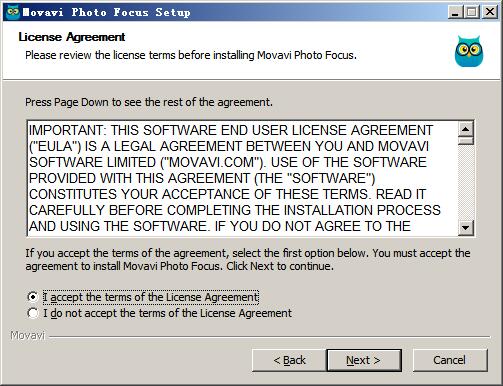Click the disabled maximize window button
Image resolution: width=503 pixels, height=386 pixels.
(472, 12)
